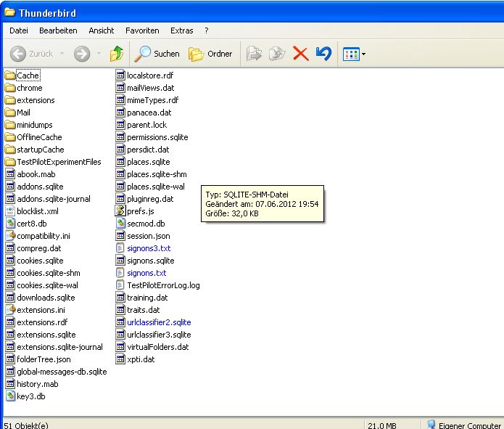Viewport: 504px width, 429px height.
Task: Click the Suchen magnifier toolbar button
Action: point(157,54)
